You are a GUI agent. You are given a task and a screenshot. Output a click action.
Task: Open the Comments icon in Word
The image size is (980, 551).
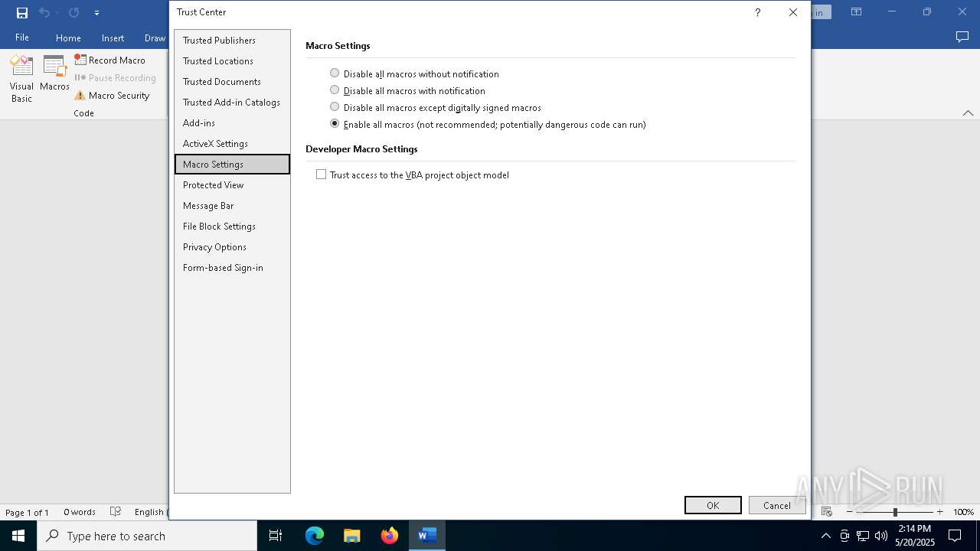(x=962, y=37)
